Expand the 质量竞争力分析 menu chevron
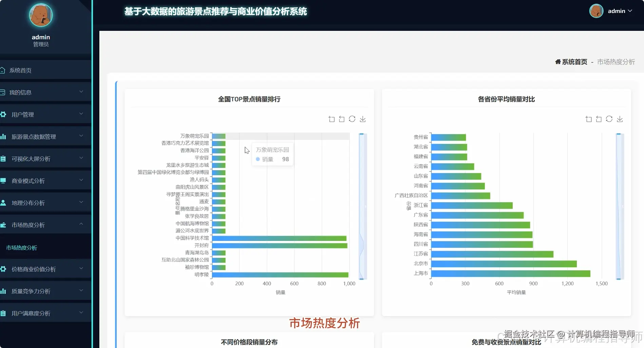Viewport: 644px width, 348px height. coord(81,290)
